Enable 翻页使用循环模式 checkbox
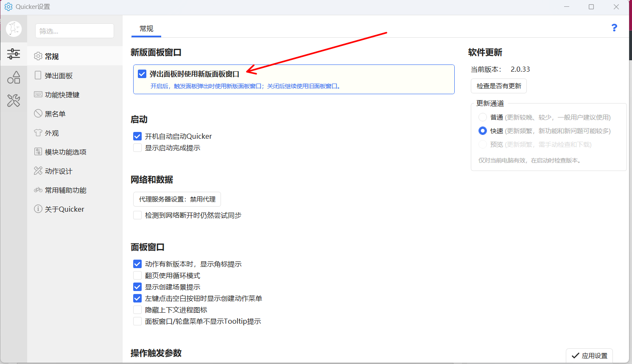This screenshot has height=364, width=632. [x=137, y=275]
